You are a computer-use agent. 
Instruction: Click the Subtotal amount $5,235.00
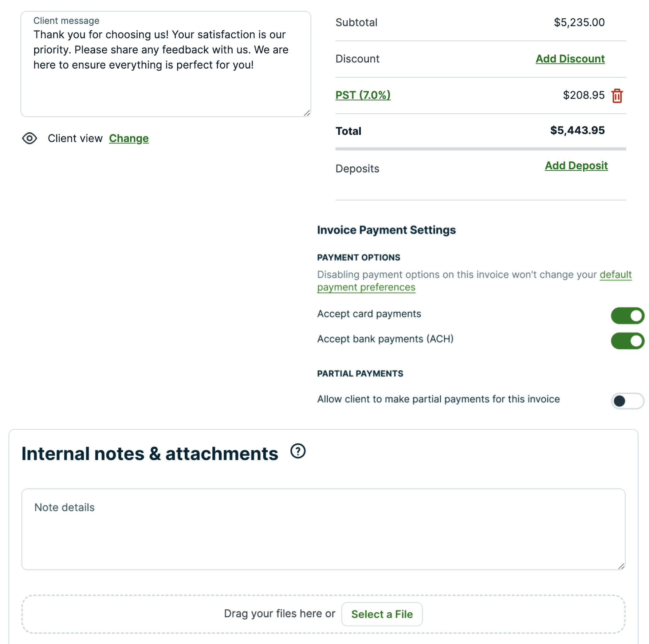point(579,22)
